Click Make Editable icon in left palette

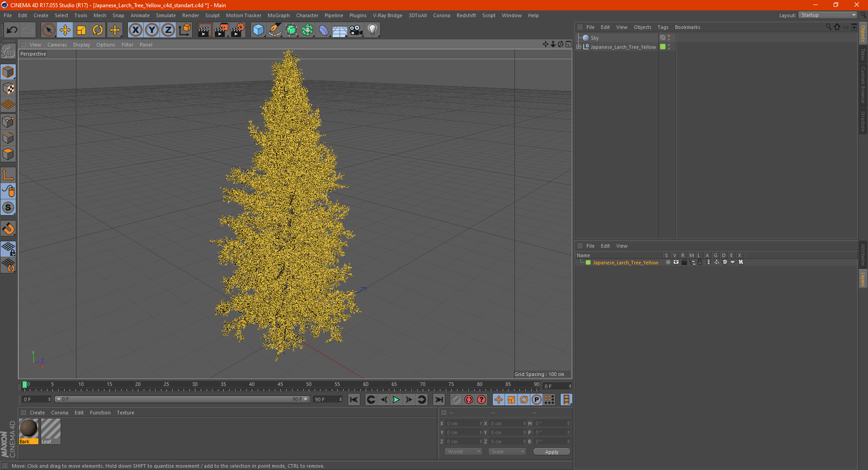(x=8, y=52)
